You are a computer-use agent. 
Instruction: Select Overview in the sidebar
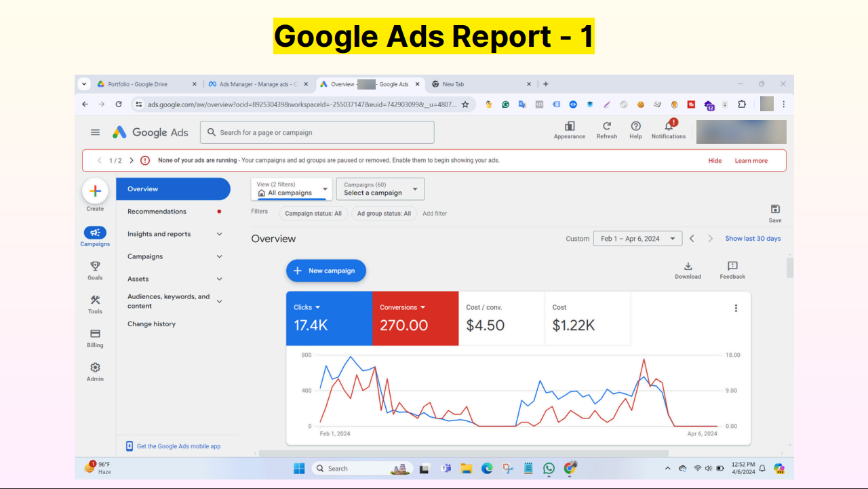click(173, 189)
